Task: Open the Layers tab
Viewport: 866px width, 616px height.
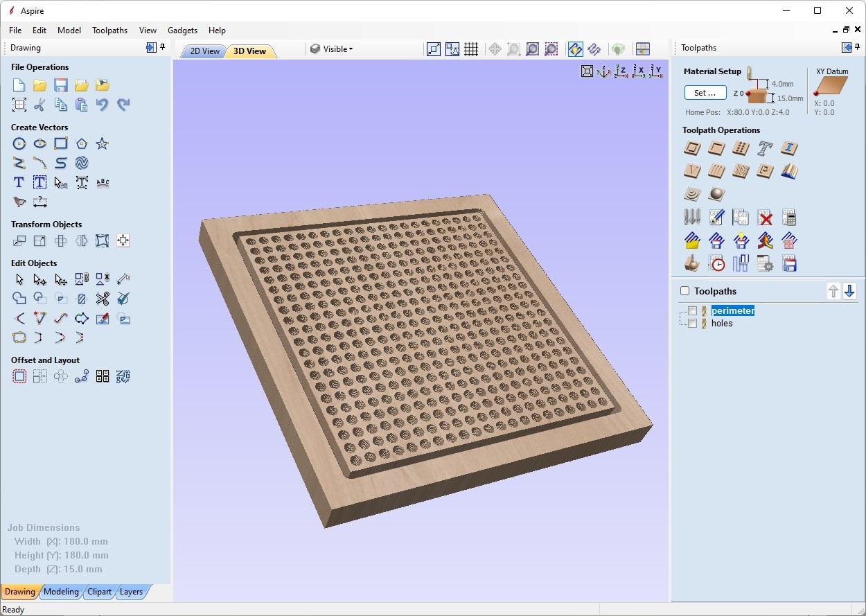Action: tap(131, 592)
